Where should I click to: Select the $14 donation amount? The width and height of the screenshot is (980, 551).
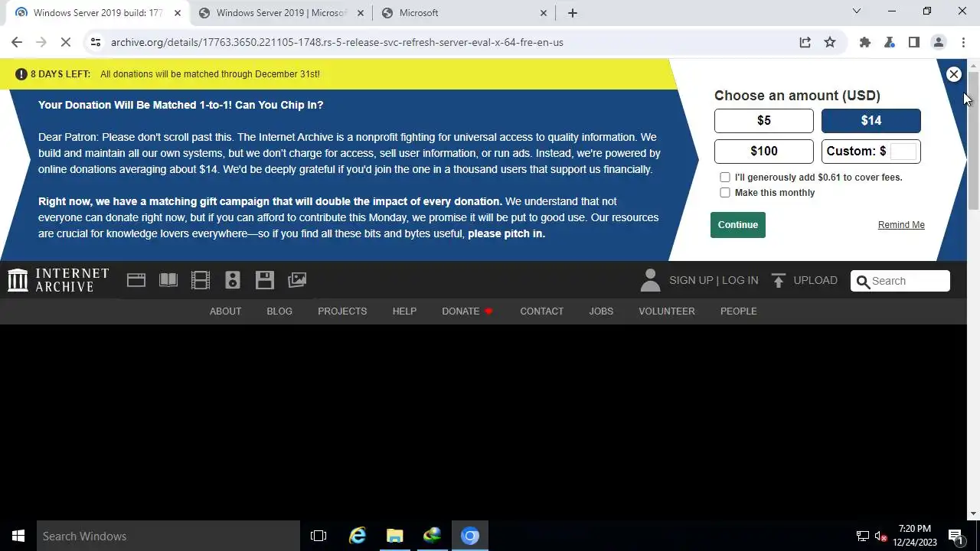click(x=871, y=120)
